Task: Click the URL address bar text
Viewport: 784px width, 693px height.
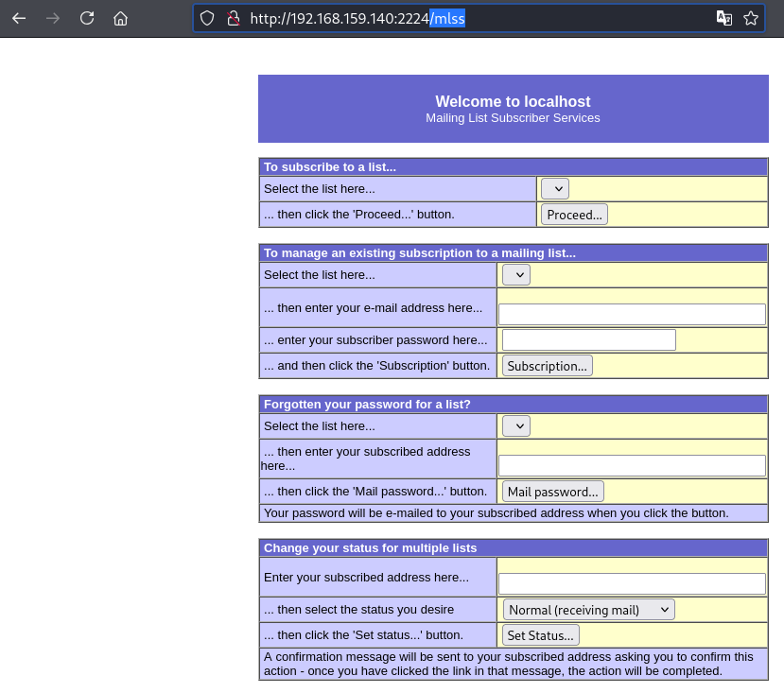Action: click(357, 19)
